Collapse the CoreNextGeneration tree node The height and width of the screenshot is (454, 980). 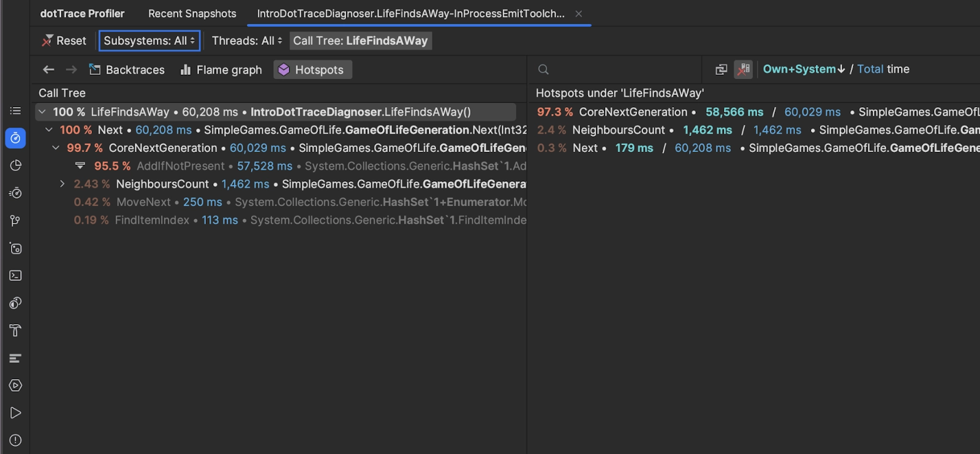tap(56, 148)
